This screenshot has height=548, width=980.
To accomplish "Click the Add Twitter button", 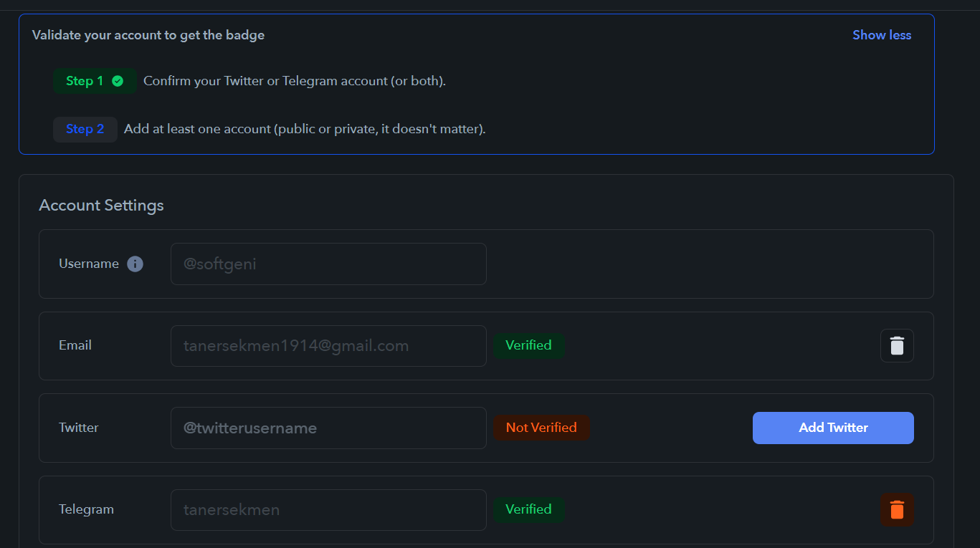I will click(x=833, y=428).
